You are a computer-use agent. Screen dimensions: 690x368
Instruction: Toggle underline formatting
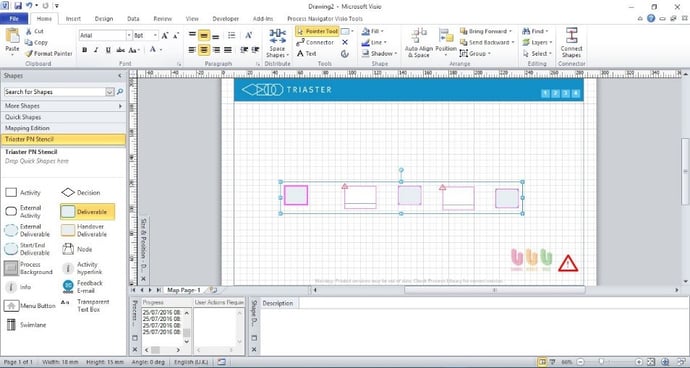pos(108,50)
